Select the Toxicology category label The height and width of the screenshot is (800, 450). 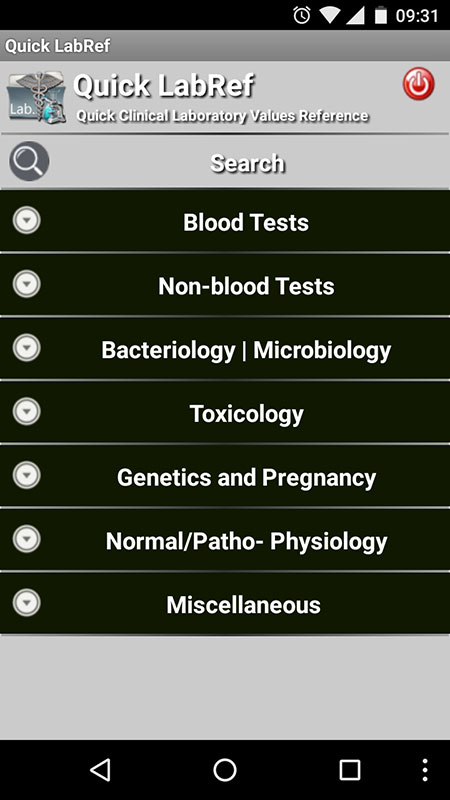(x=246, y=414)
